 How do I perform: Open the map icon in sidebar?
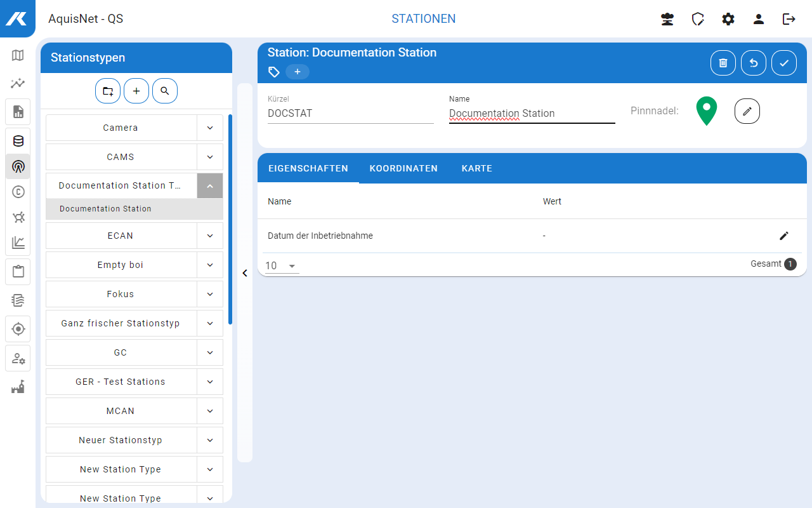pyautogui.click(x=18, y=55)
